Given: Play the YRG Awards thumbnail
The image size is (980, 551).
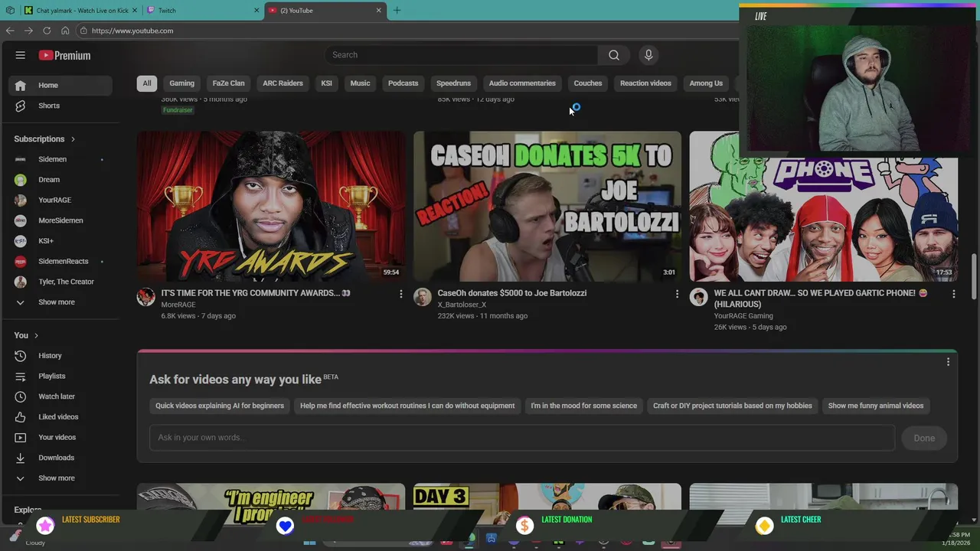Looking at the screenshot, I should (x=271, y=207).
